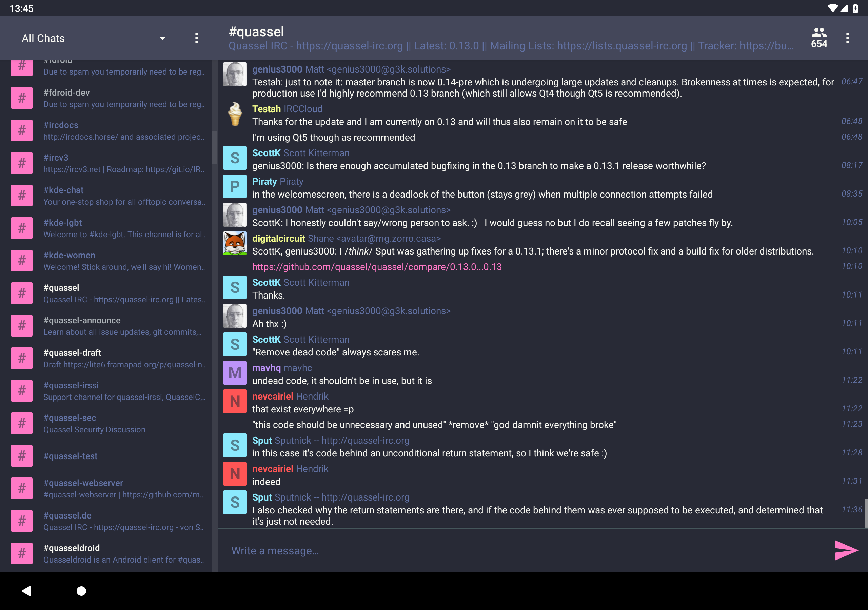Expand the All Chats dropdown arrow

click(x=163, y=38)
